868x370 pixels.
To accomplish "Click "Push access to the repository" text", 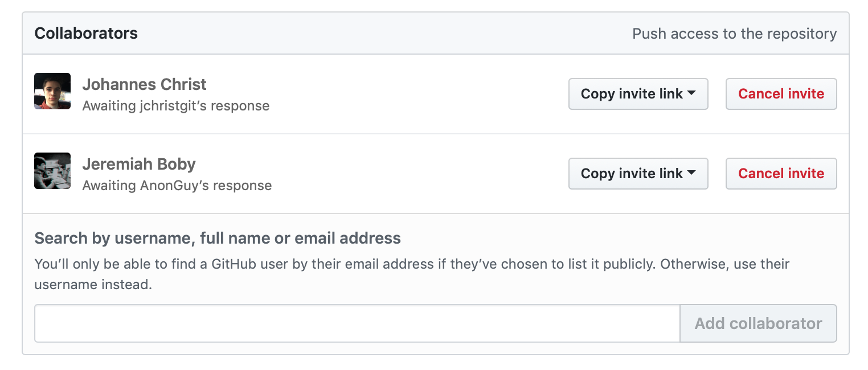I will (x=734, y=34).
